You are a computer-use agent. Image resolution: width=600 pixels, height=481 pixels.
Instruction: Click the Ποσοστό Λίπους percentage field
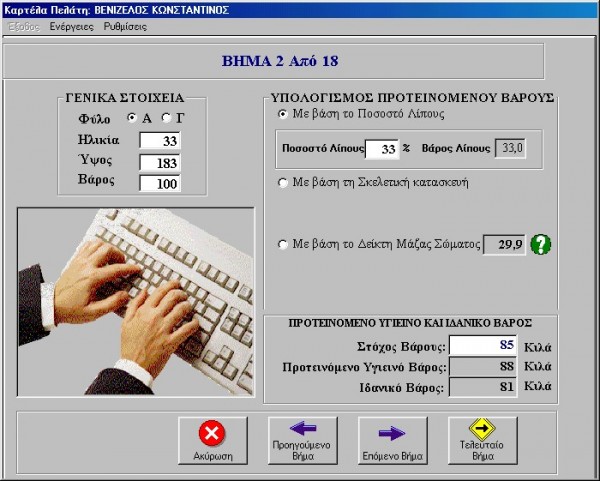[x=381, y=149]
